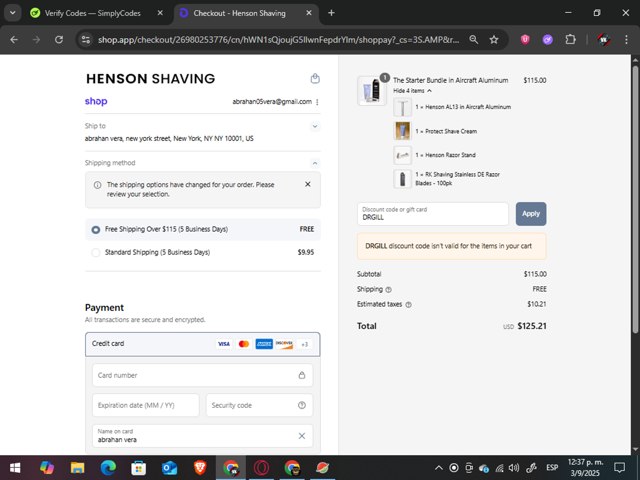640x480 pixels.
Task: Click the HENSON SHAVING store title
Action: pos(151,79)
